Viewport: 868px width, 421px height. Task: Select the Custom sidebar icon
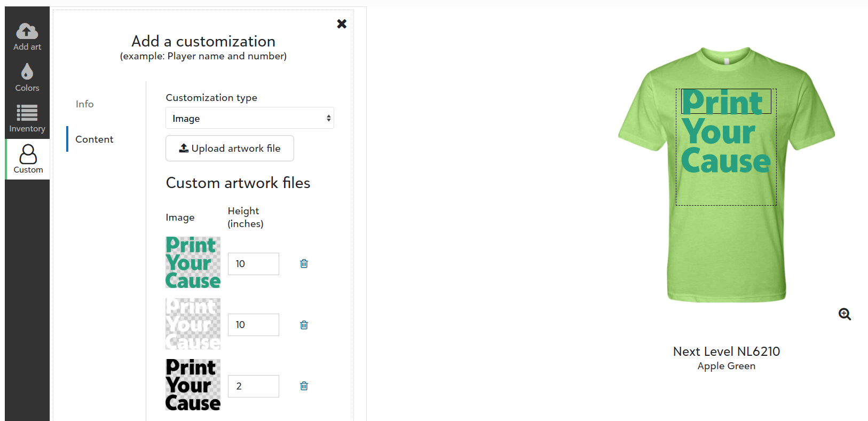click(x=28, y=159)
